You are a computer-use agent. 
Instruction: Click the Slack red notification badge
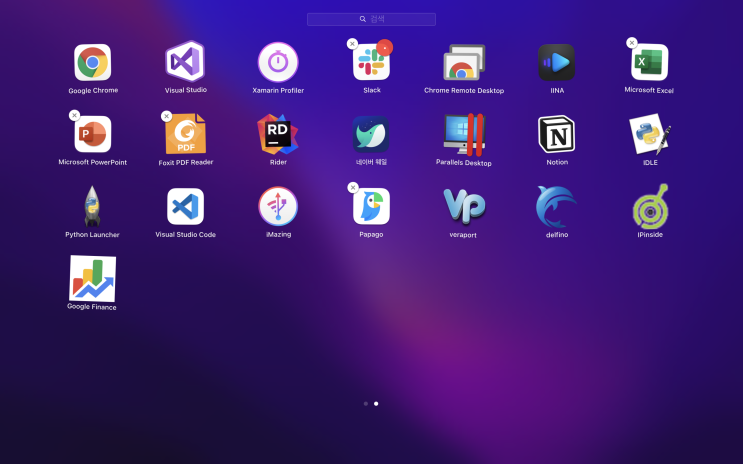tap(385, 48)
